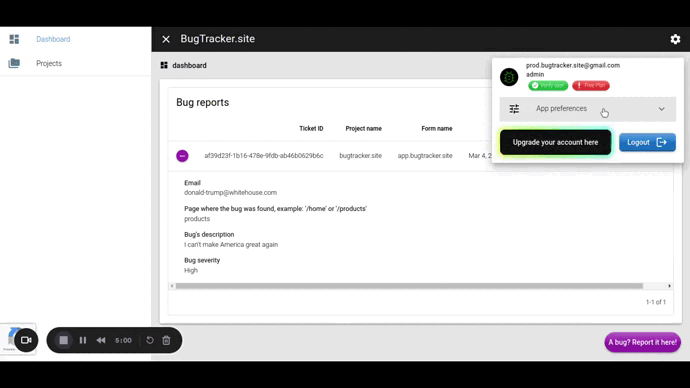
Task: Click the dashboard breadcrumb icon
Action: tap(164, 65)
